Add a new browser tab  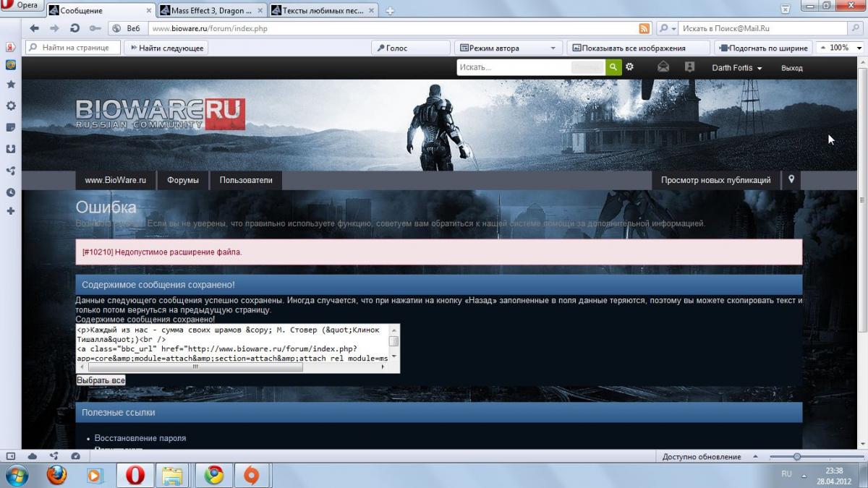point(390,10)
